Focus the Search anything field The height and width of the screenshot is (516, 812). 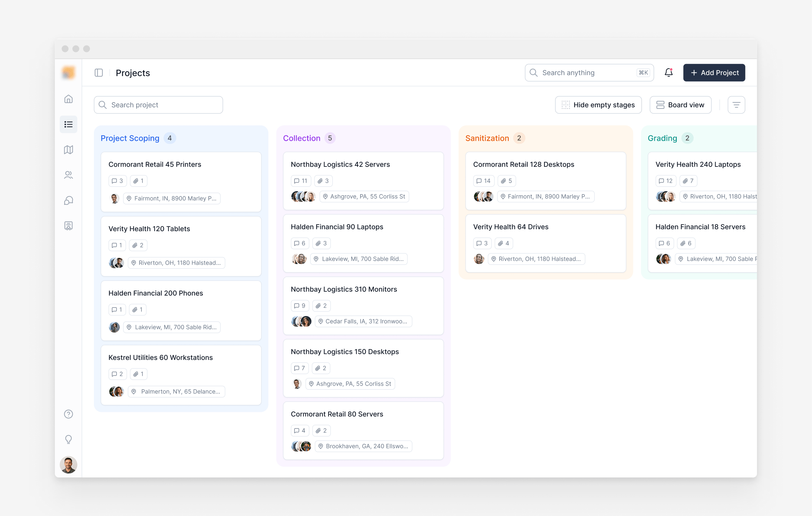(589, 73)
